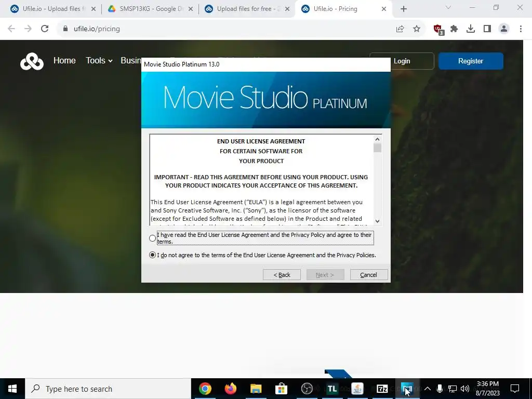The image size is (532, 399).
Task: Click the Login button on Ufile.io
Action: click(x=402, y=61)
